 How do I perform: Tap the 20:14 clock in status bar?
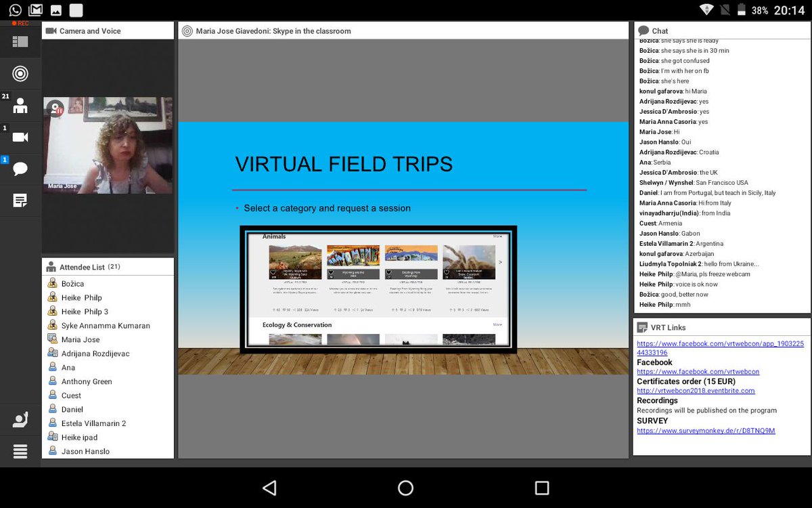pos(789,10)
